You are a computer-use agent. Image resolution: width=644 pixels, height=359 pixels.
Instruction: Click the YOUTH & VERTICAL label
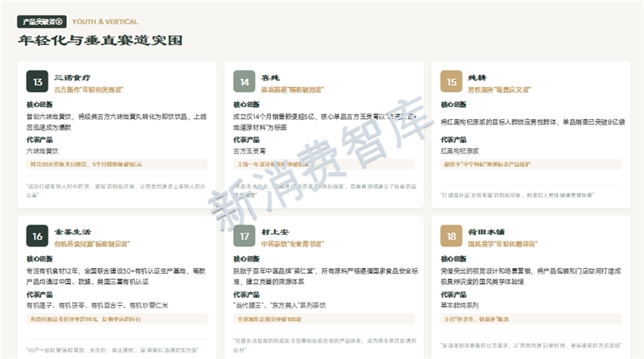tap(106, 22)
